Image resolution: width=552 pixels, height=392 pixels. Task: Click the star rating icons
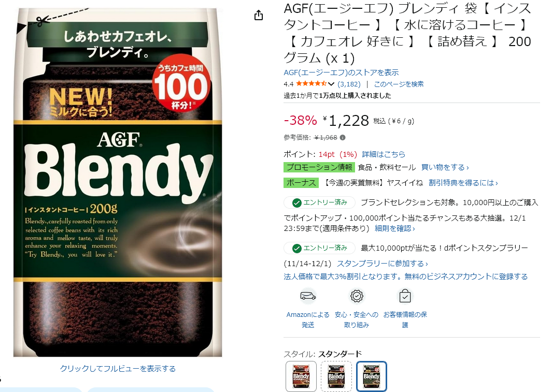pos(311,84)
